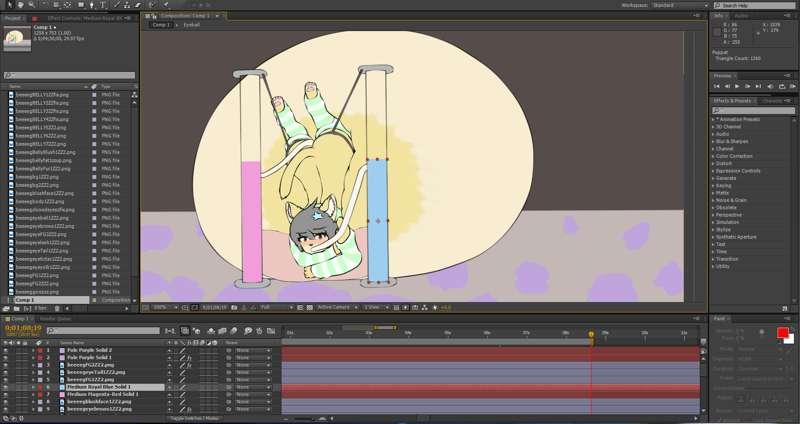The height and width of the screenshot is (424, 800).
Task: Expand Blur & Sharpen effects category
Action: (x=713, y=141)
